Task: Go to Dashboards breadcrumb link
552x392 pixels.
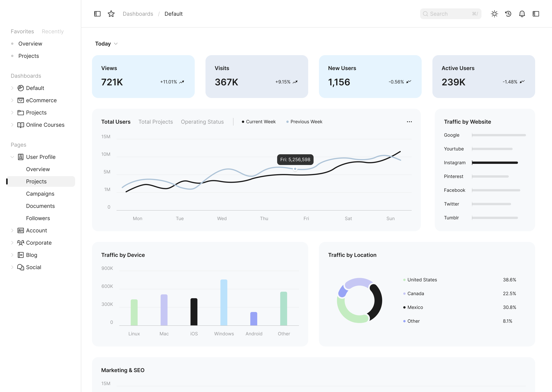Action: click(x=138, y=14)
